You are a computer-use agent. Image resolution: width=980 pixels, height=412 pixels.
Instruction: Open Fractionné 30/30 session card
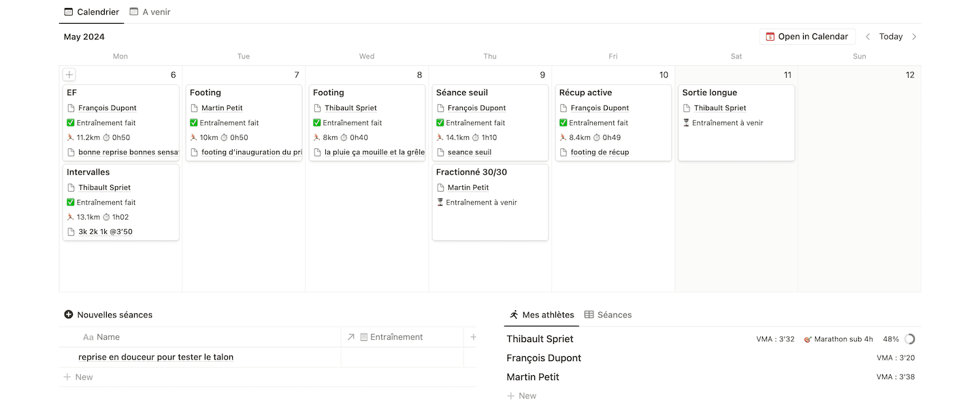click(490, 203)
